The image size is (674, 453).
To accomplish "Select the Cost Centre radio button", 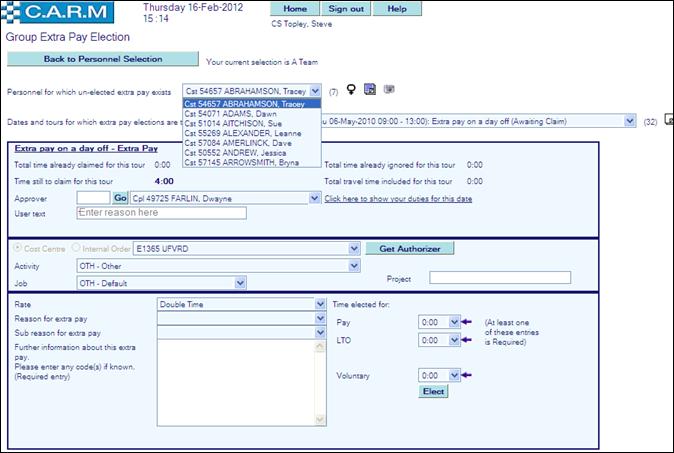I will click(x=17, y=248).
